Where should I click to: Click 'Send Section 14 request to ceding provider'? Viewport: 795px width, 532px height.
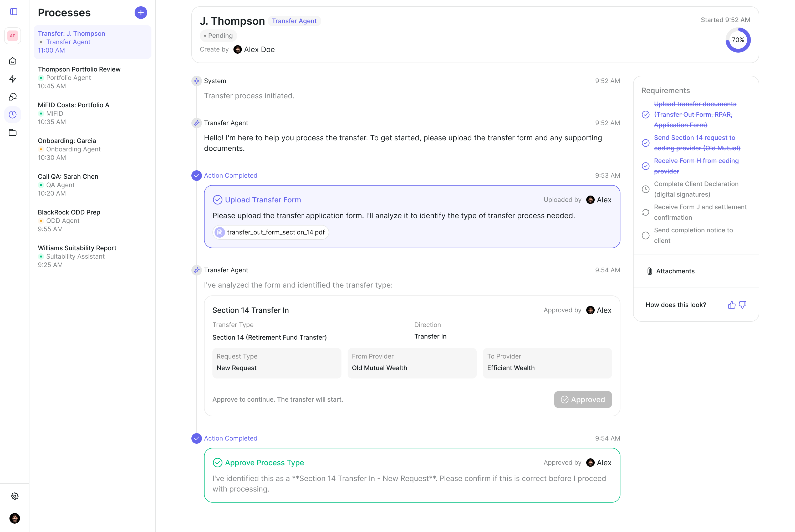697,143
